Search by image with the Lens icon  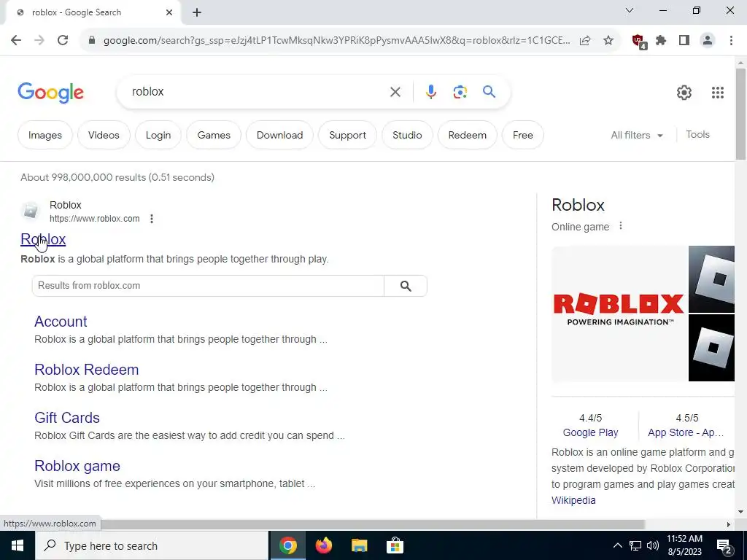coord(460,92)
